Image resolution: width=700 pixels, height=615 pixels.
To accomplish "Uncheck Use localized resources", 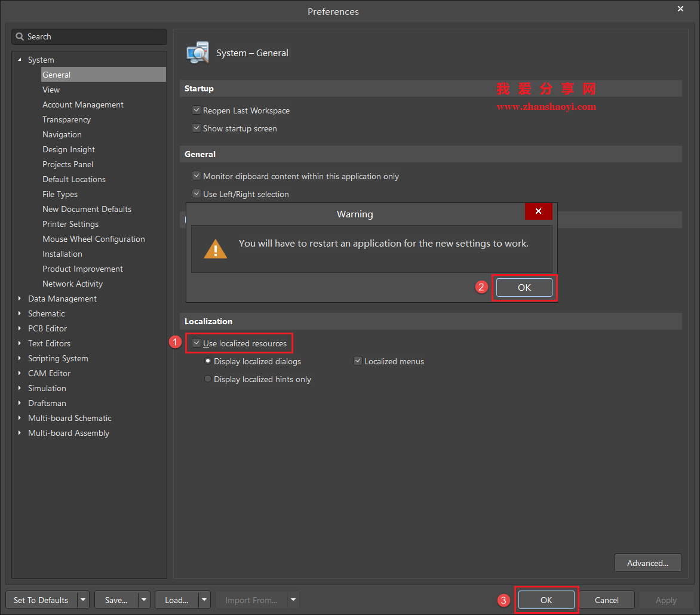I will pyautogui.click(x=196, y=343).
